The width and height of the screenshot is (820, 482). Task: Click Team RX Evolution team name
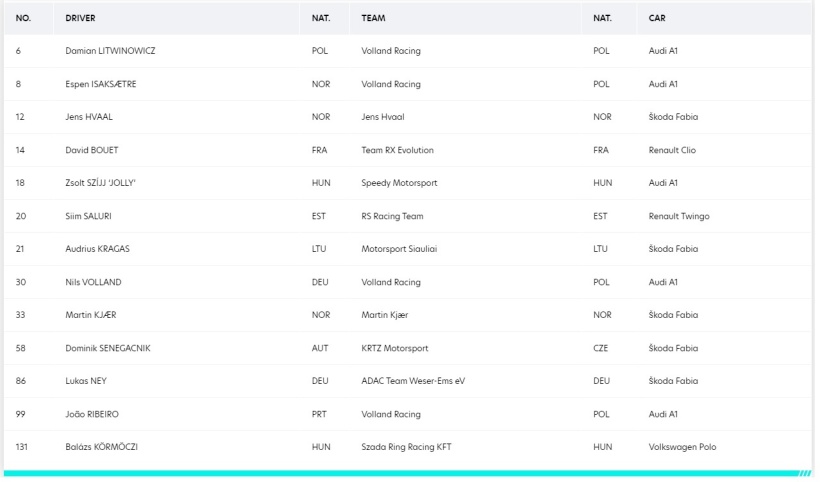pos(397,150)
